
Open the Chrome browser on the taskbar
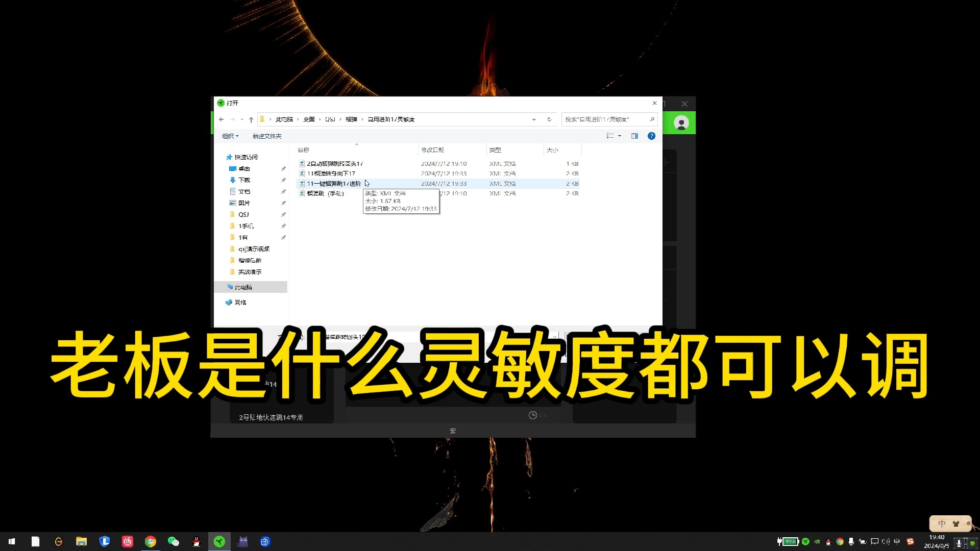point(150,541)
